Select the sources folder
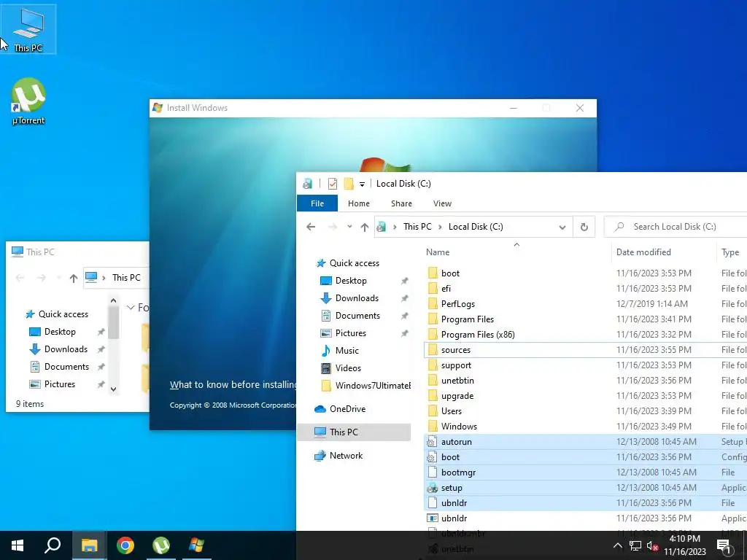This screenshot has width=747, height=560. tap(585, 350)
